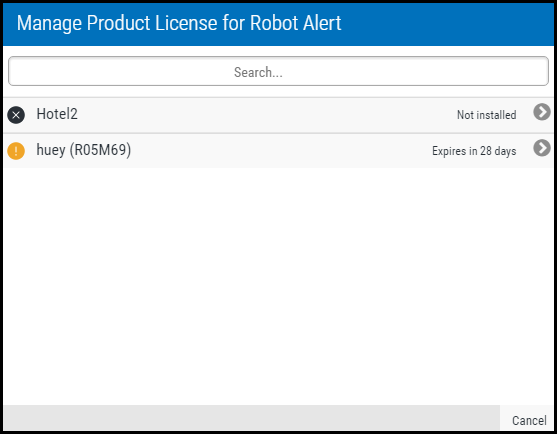
Task: Cancel the license management dialog
Action: click(x=529, y=421)
